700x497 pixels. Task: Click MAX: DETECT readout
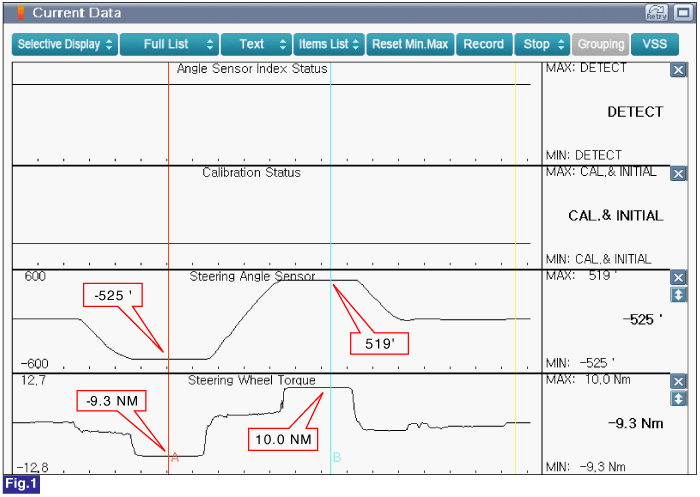586,68
